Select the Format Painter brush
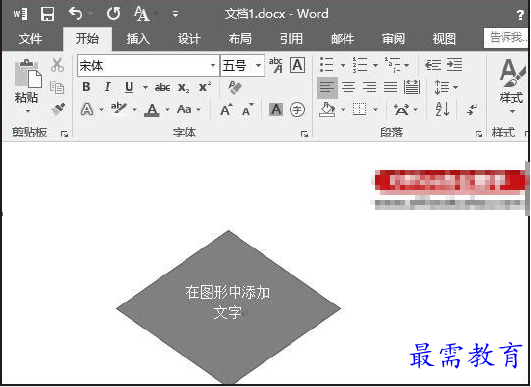The width and height of the screenshot is (531, 387). tap(58, 109)
